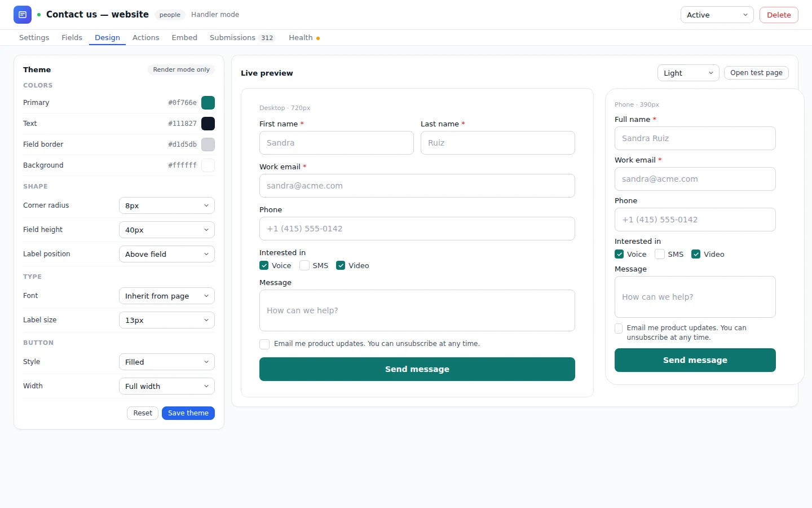Check product updates opt-in in phone preview
812x508 pixels.
[619, 329]
